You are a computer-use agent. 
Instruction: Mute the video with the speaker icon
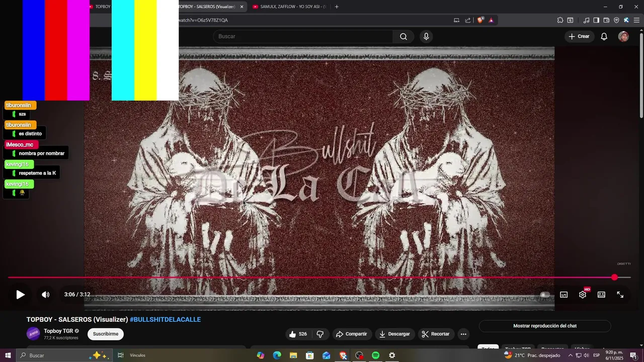pyautogui.click(x=45, y=295)
